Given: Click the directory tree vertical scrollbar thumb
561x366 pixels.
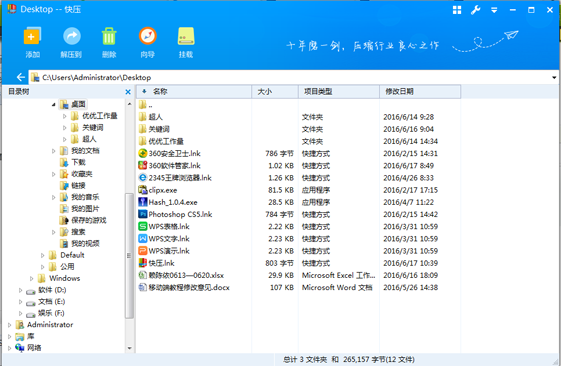Looking at the screenshot, I should pyautogui.click(x=130, y=255).
